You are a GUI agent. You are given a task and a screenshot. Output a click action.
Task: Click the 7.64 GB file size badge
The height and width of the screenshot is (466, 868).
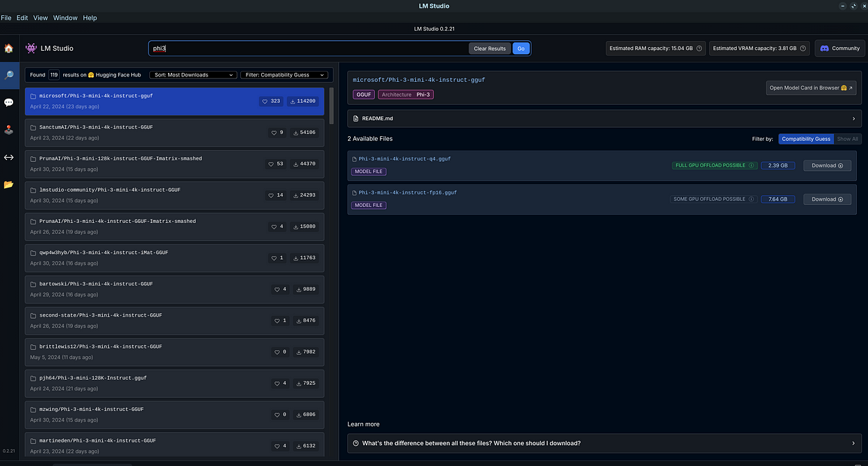pos(778,199)
